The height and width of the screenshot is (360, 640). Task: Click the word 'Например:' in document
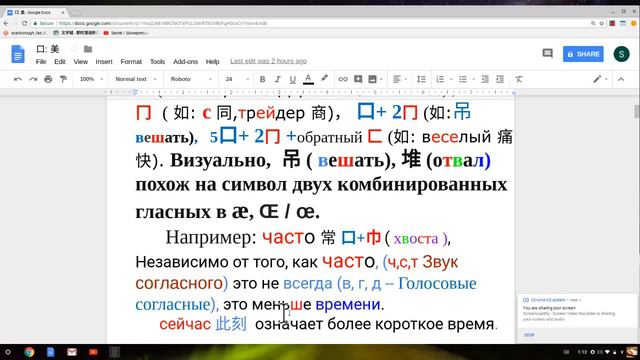[x=211, y=238]
